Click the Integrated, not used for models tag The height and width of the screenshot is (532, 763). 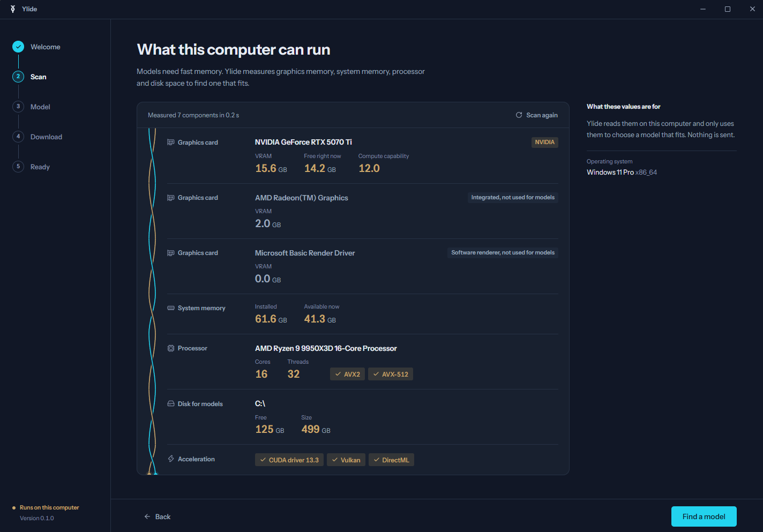point(513,198)
